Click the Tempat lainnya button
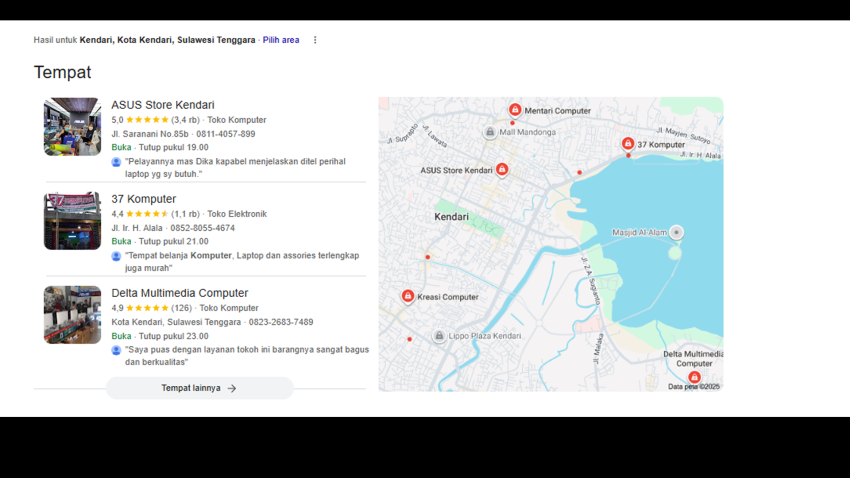850x478 pixels. 199,388
